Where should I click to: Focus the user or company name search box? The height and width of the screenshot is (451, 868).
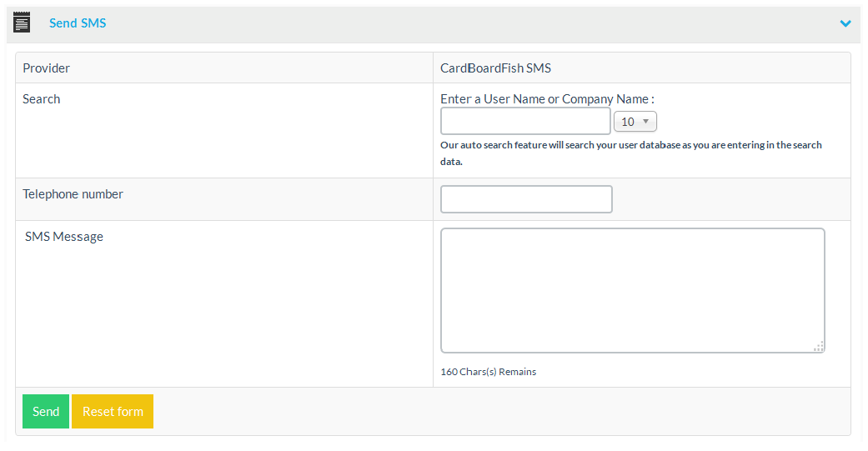pos(525,122)
